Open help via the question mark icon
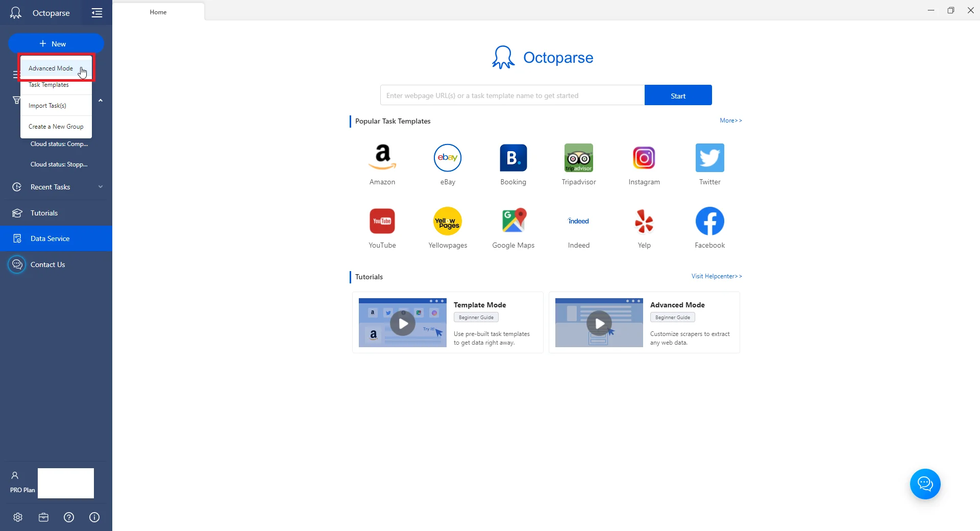Viewport: 980px width, 531px height. (x=69, y=517)
